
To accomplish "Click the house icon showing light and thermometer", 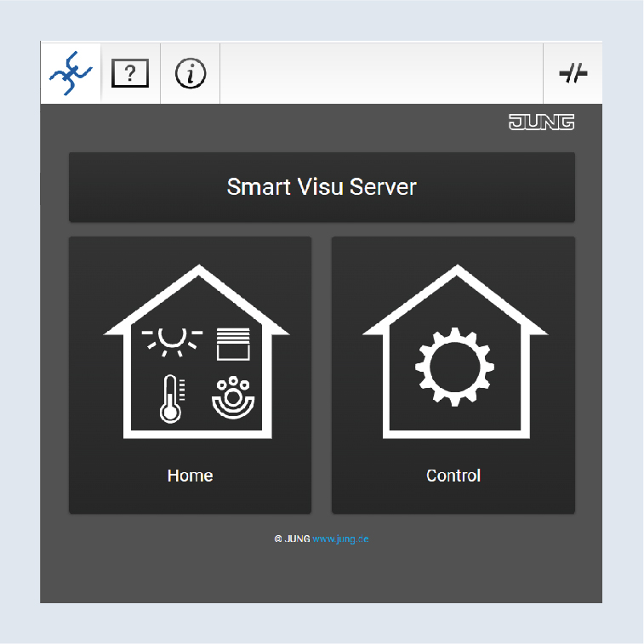I will 197,351.
